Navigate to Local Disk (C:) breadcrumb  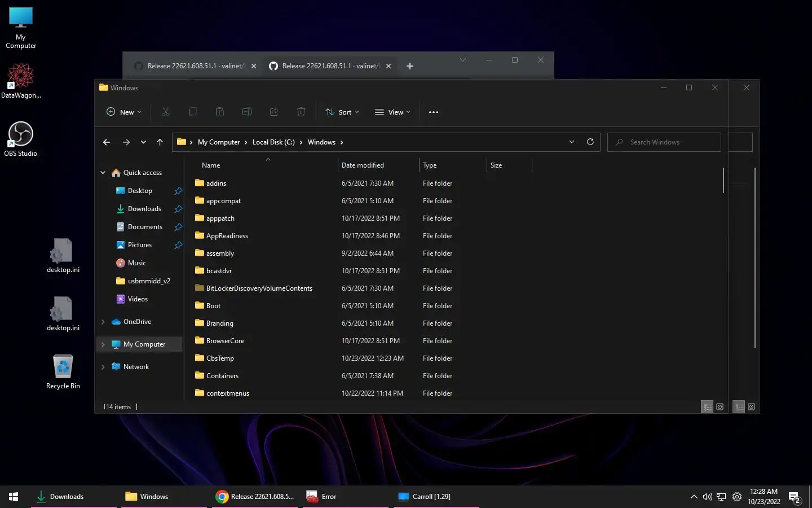273,142
